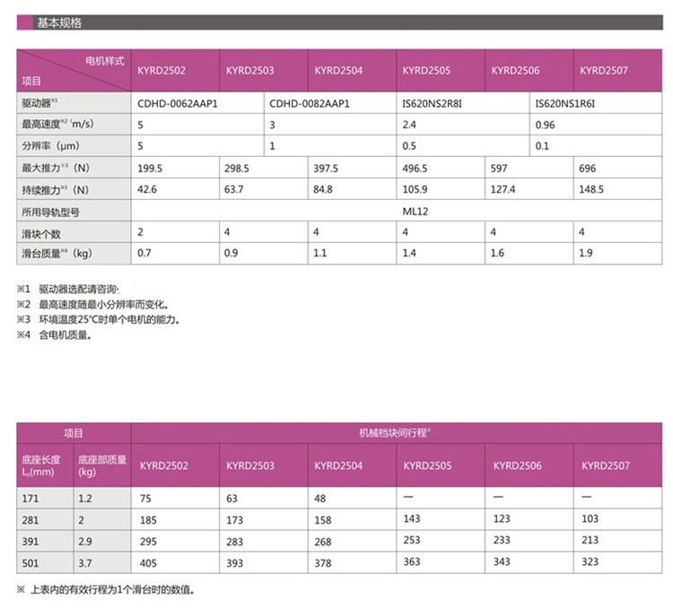Image resolution: width=673 pixels, height=616 pixels.
Task: Select the 405 stroke value cell
Action: coord(149,563)
